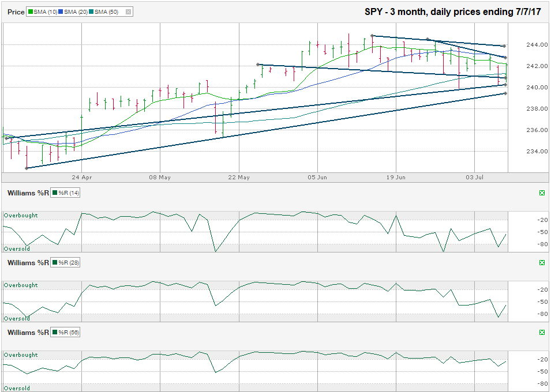Select the %R (56) legend label
This screenshot has width=551, height=392.
point(69,332)
